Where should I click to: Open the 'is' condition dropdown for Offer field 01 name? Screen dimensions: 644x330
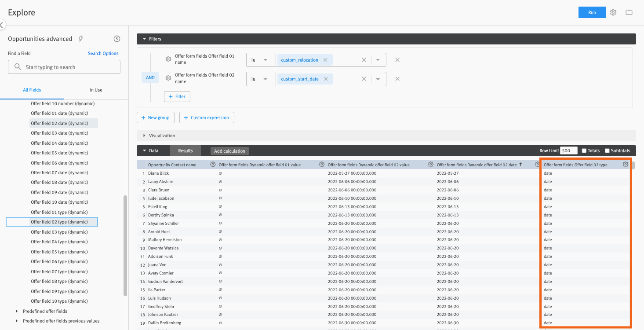pyautogui.click(x=261, y=60)
